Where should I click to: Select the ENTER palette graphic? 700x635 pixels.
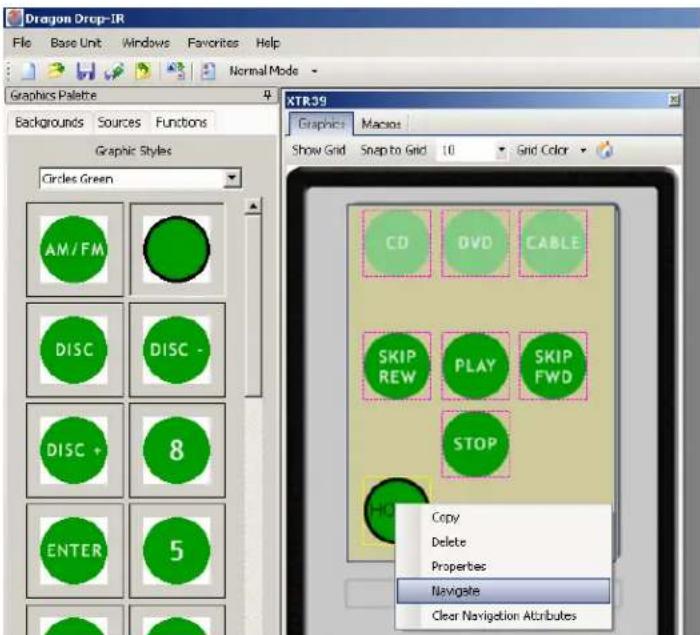pyautogui.click(x=74, y=551)
